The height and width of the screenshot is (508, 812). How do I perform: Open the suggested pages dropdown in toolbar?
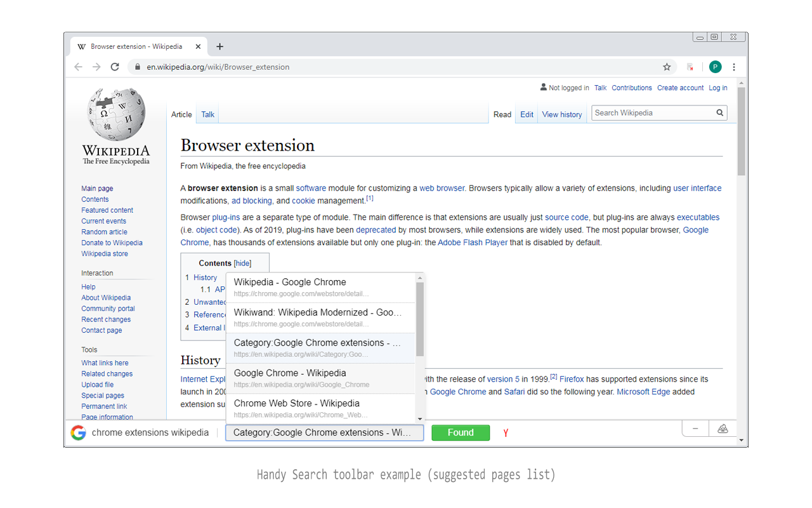click(325, 432)
